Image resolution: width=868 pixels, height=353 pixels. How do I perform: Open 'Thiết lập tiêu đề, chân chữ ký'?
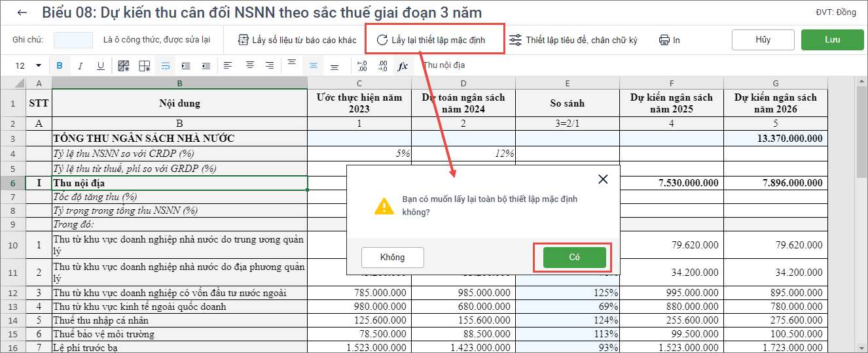click(x=573, y=40)
